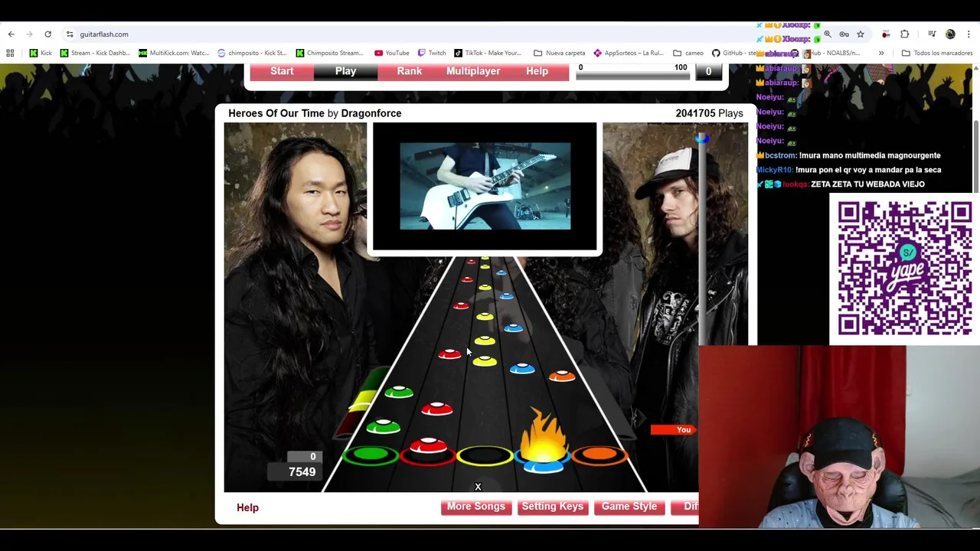Open the browser extensions puzzle icon
Viewport: 980px width, 551px height.
[905, 34]
